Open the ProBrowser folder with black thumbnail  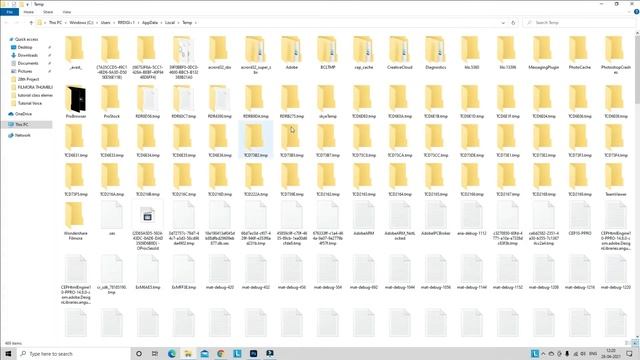(76, 102)
